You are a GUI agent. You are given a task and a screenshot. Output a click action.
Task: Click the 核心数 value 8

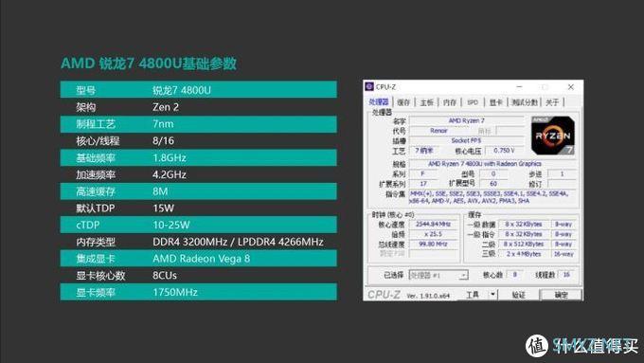coord(514,275)
